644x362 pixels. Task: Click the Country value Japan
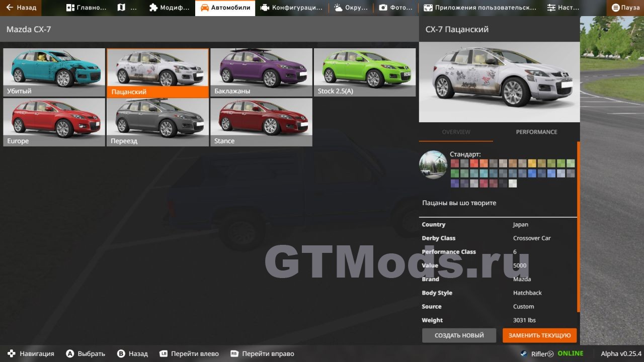(521, 225)
